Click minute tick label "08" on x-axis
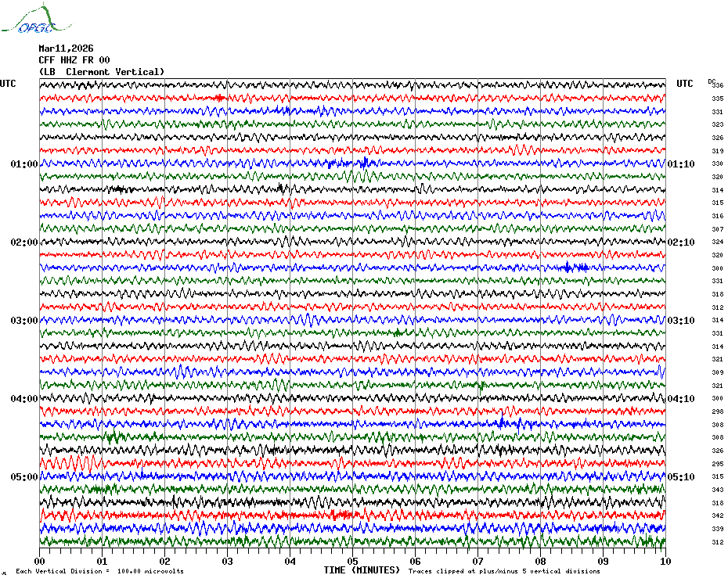The width and height of the screenshot is (728, 582). (540, 562)
